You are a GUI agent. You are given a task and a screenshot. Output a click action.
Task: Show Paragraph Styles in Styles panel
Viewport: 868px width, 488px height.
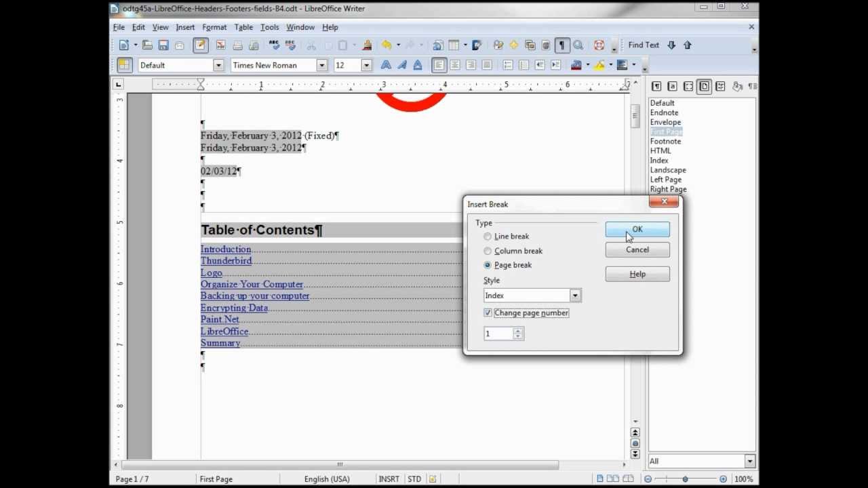pyautogui.click(x=656, y=86)
